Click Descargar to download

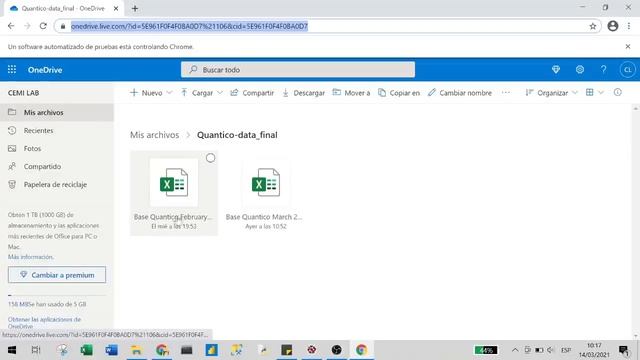303,93
